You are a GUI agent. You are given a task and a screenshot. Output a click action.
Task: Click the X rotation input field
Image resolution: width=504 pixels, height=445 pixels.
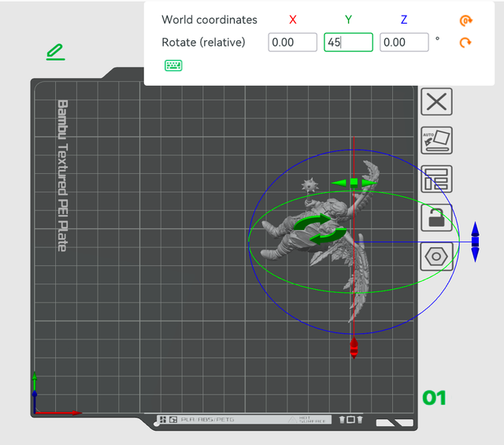click(x=292, y=42)
